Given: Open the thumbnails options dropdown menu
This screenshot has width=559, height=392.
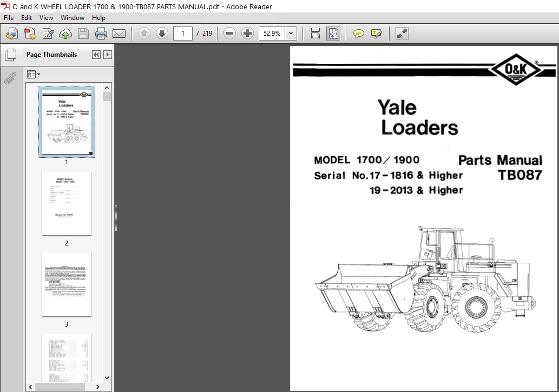Looking at the screenshot, I should point(34,75).
